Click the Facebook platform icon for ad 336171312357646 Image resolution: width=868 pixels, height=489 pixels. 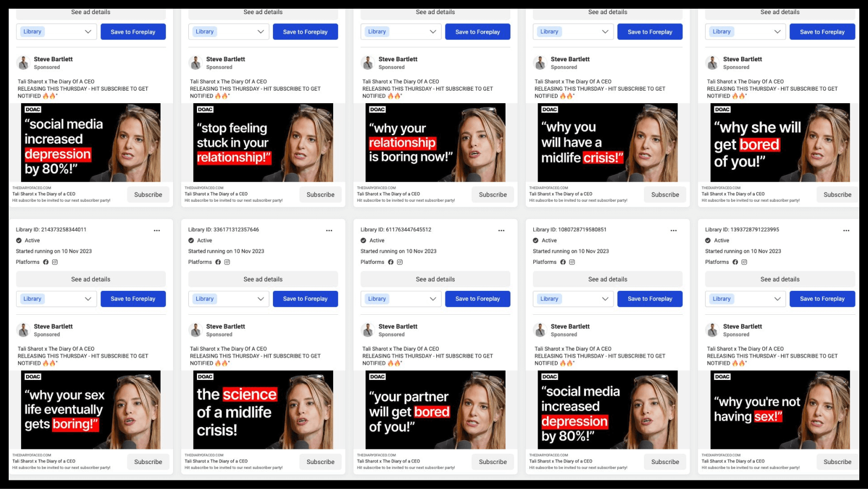point(218,262)
